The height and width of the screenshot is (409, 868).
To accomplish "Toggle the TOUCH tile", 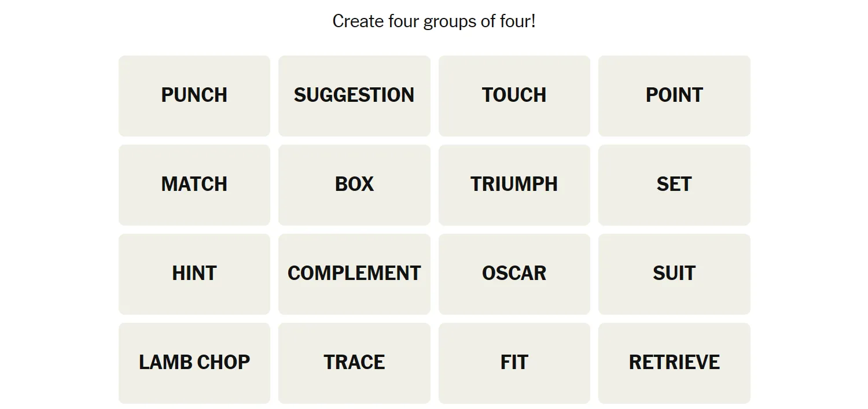I will (x=514, y=96).
